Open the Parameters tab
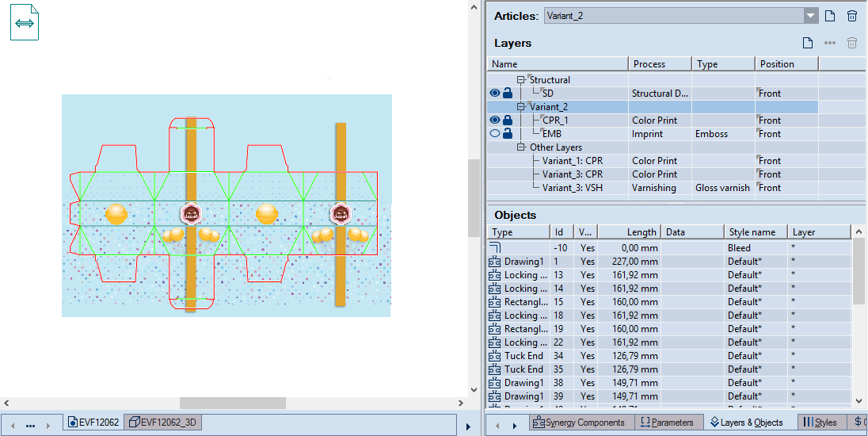 click(x=667, y=423)
